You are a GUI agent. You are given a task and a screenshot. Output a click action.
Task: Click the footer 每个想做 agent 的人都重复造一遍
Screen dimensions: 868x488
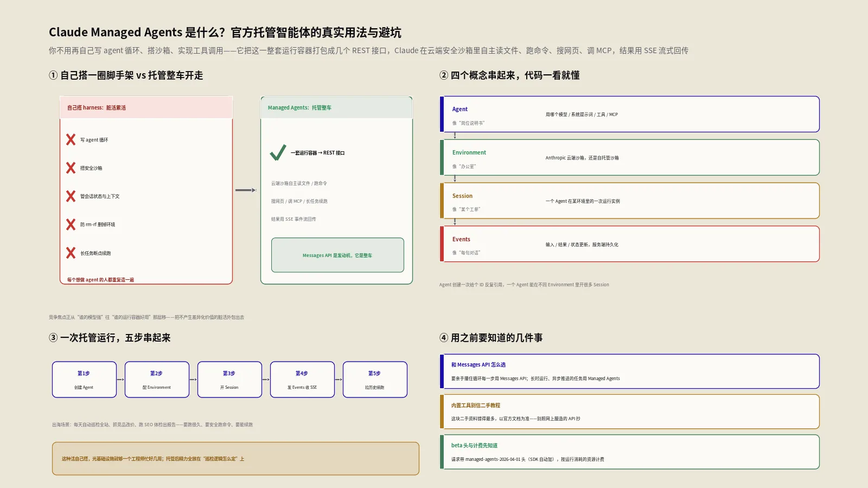[x=100, y=280]
